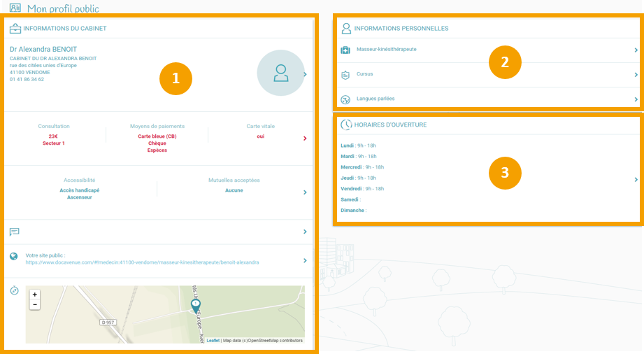Click the Mon profil public page heading
This screenshot has width=644, height=354.
tap(63, 9)
